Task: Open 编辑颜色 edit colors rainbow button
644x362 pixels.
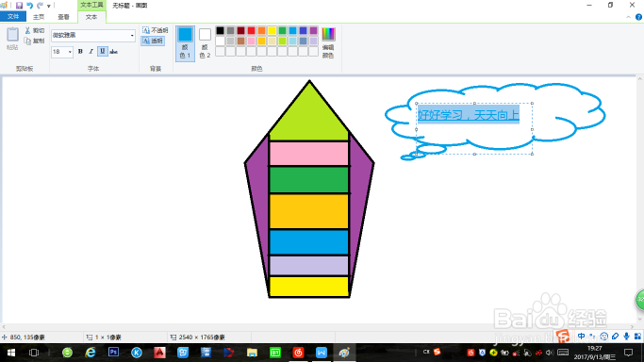Action: [328, 42]
